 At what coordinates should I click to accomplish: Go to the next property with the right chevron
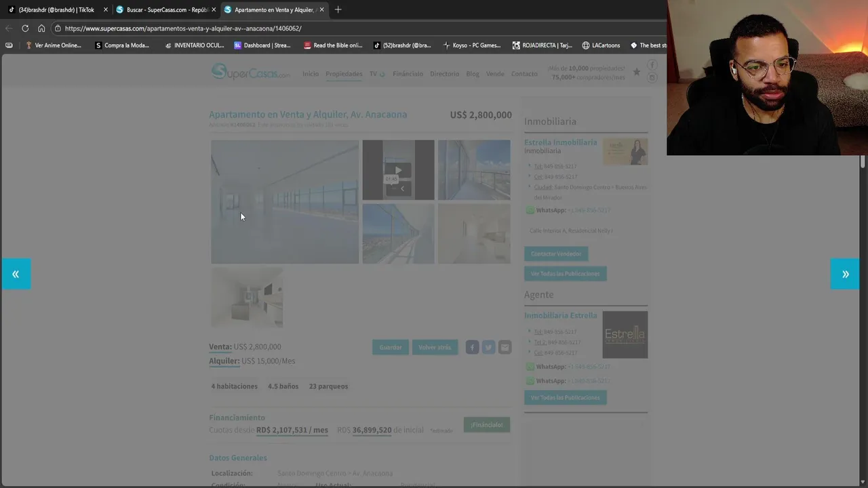(845, 274)
